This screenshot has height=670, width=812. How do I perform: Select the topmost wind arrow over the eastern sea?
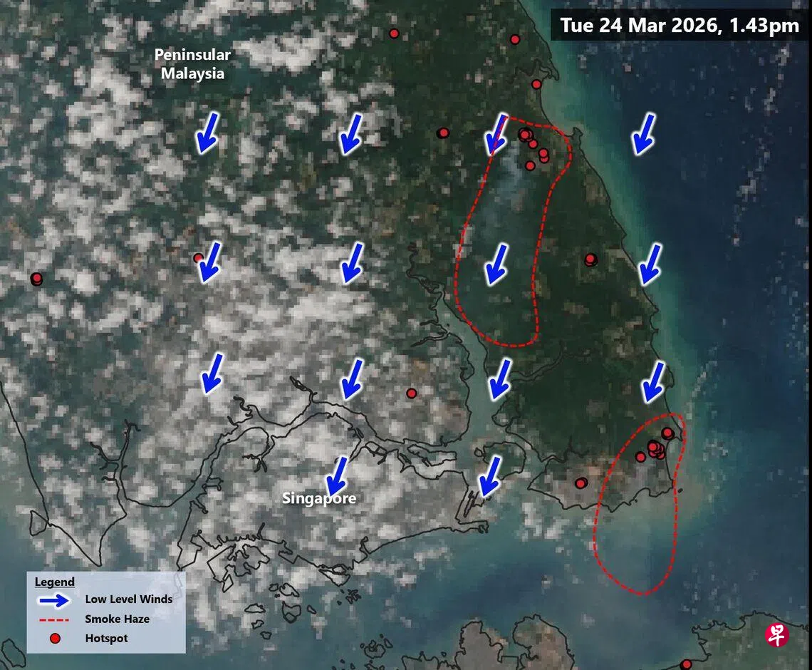[x=644, y=133]
